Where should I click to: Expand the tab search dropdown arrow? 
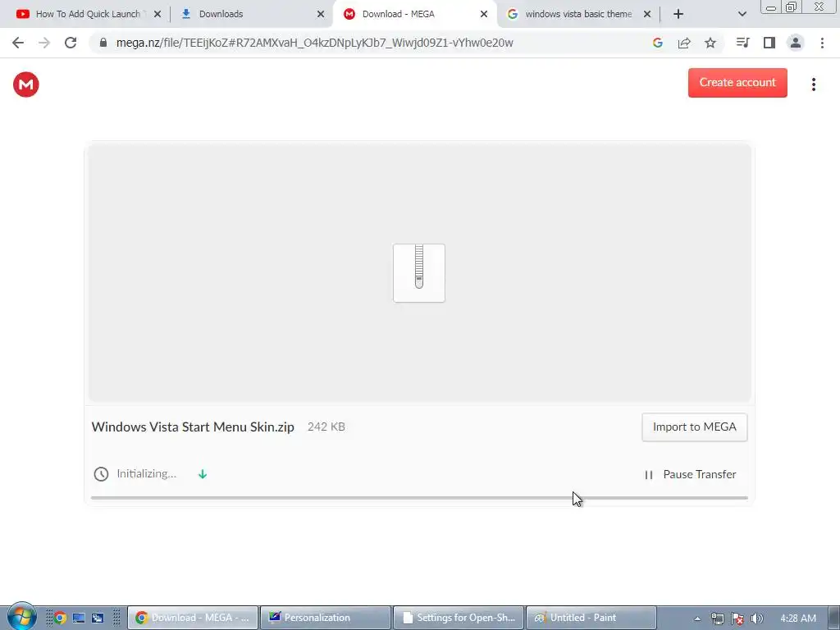coord(742,14)
